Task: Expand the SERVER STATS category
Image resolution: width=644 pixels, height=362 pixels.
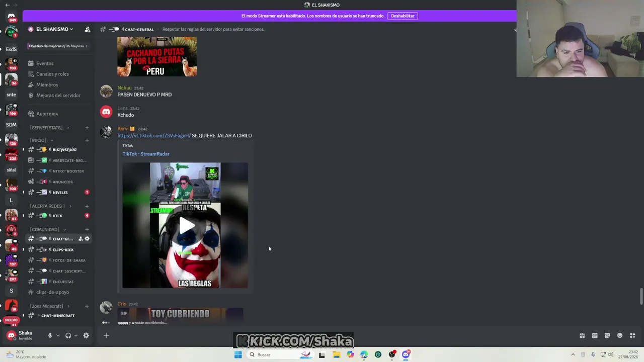Action: [x=68, y=128]
